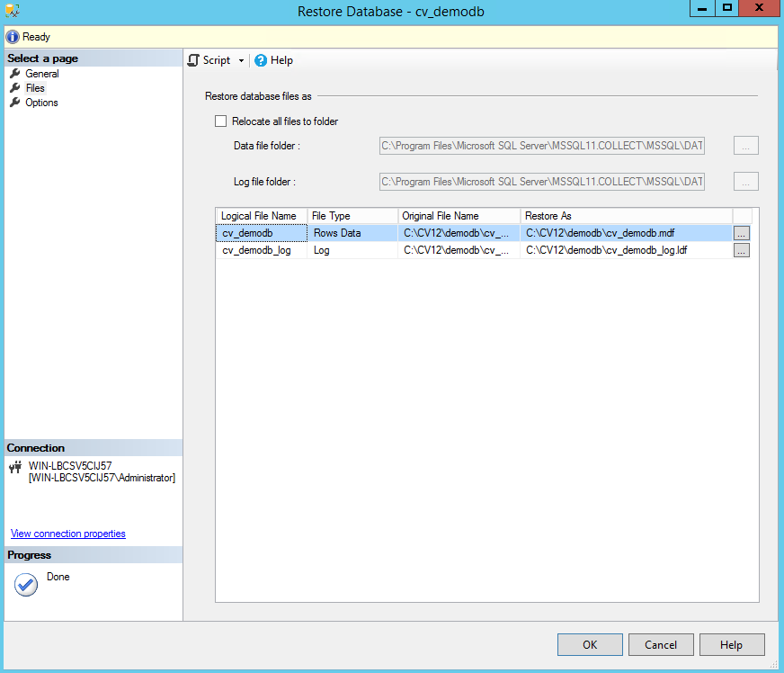
Task: Click the original file name cell of cv_demodb row
Action: tap(459, 233)
